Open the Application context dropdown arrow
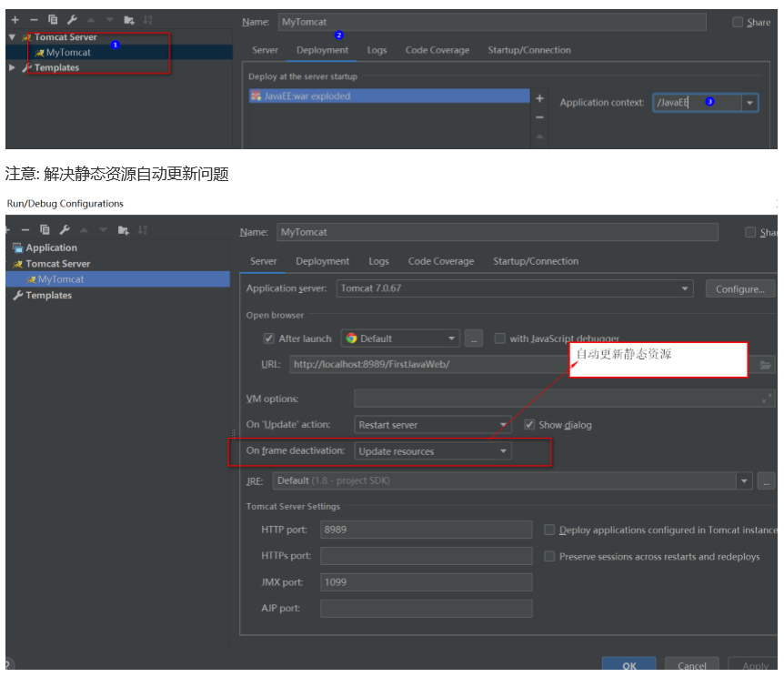Image resolution: width=784 pixels, height=677 pixels. (x=749, y=103)
